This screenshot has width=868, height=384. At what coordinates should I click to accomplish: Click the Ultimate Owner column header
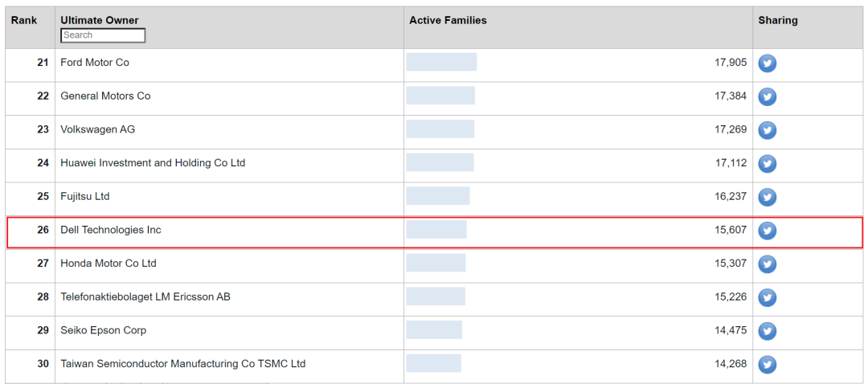[100, 20]
